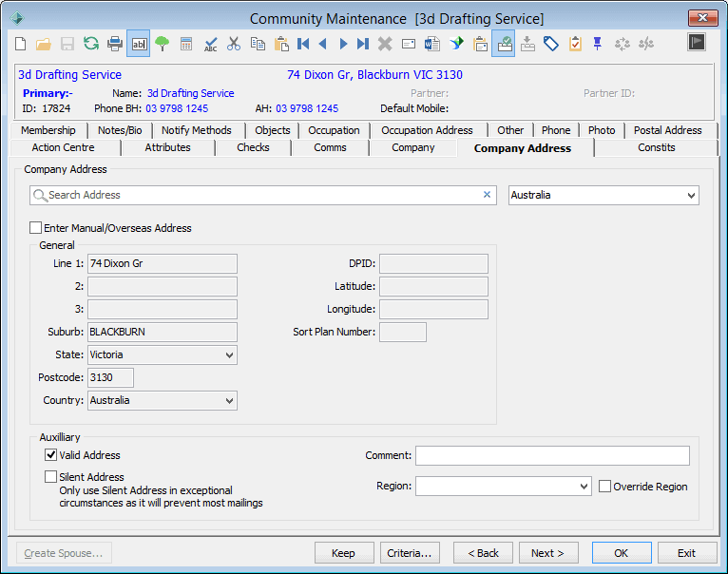The width and height of the screenshot is (728, 574).
Task: Click the Save disk icon
Action: pos(67,44)
